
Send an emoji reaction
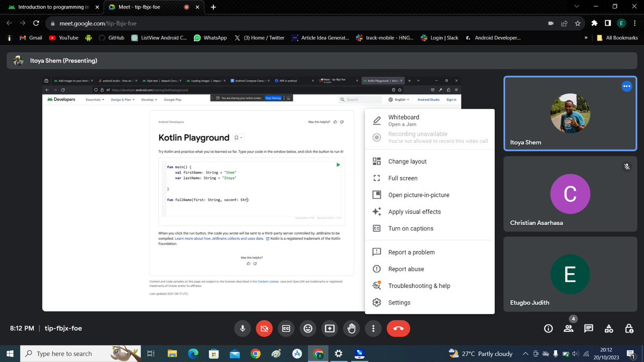click(x=308, y=328)
